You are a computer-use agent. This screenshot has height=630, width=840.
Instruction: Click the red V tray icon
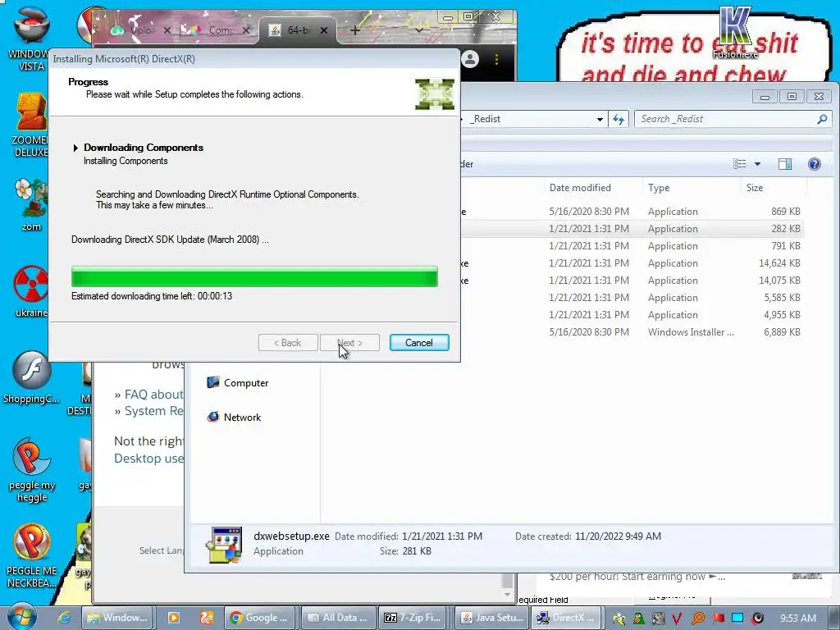677,619
